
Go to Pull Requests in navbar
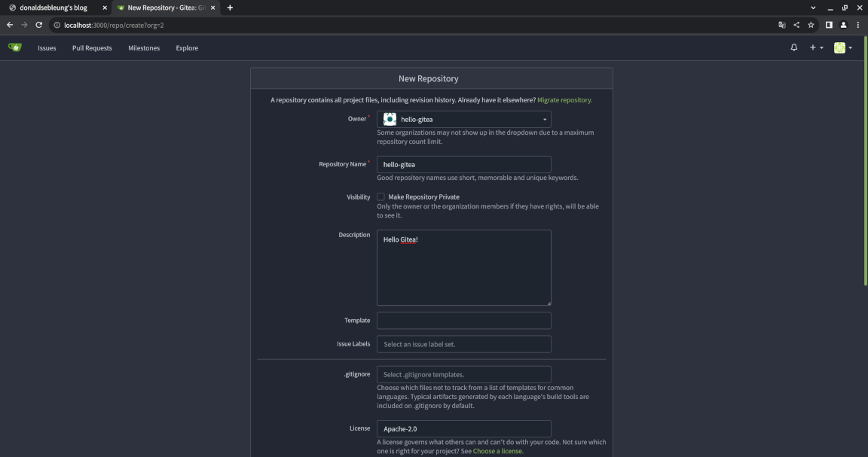(x=92, y=48)
